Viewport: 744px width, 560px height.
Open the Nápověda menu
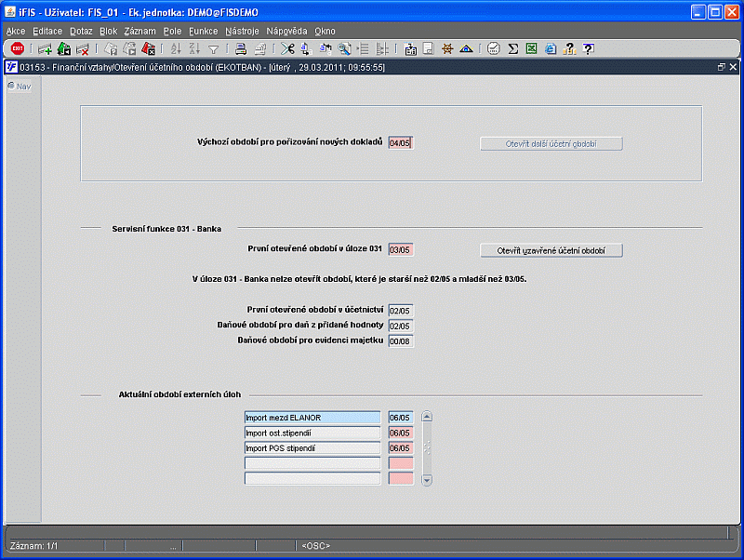click(286, 32)
